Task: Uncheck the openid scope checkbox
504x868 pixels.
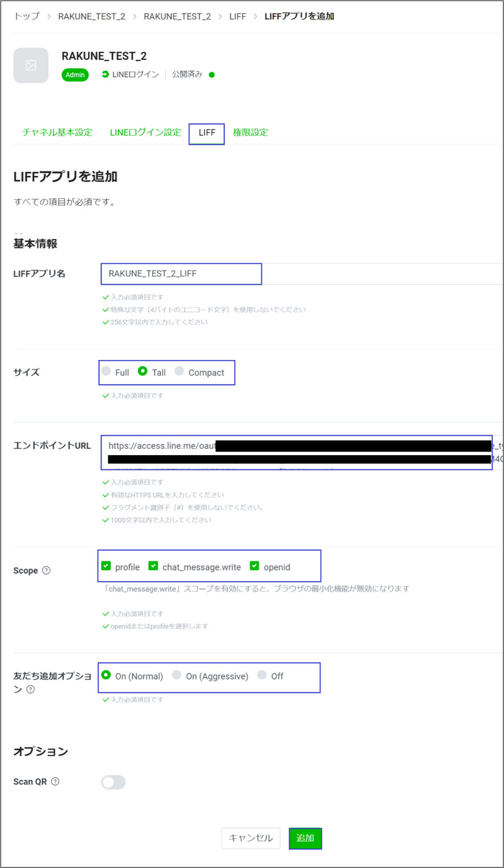Action: [254, 566]
